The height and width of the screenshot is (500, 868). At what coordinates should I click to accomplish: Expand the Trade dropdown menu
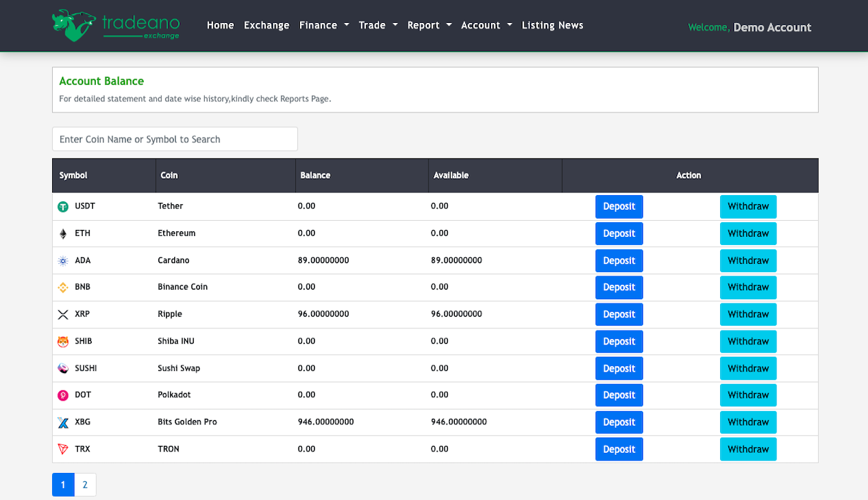(378, 25)
